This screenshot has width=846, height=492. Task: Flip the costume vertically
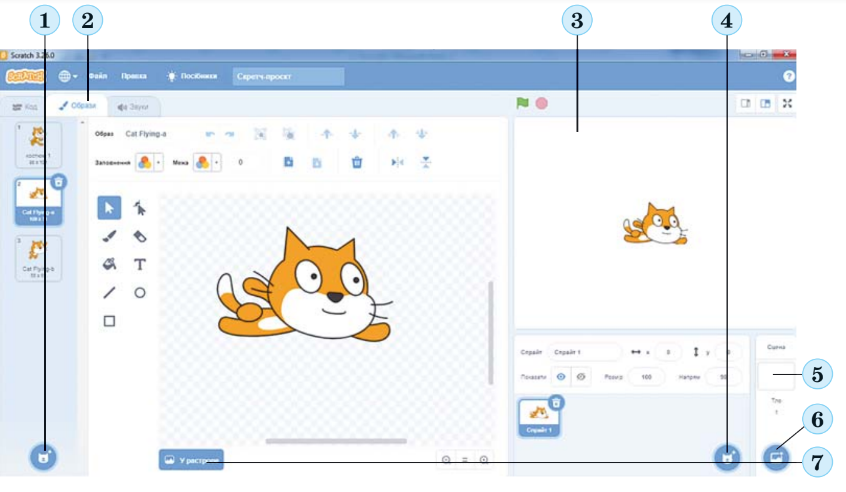(426, 162)
